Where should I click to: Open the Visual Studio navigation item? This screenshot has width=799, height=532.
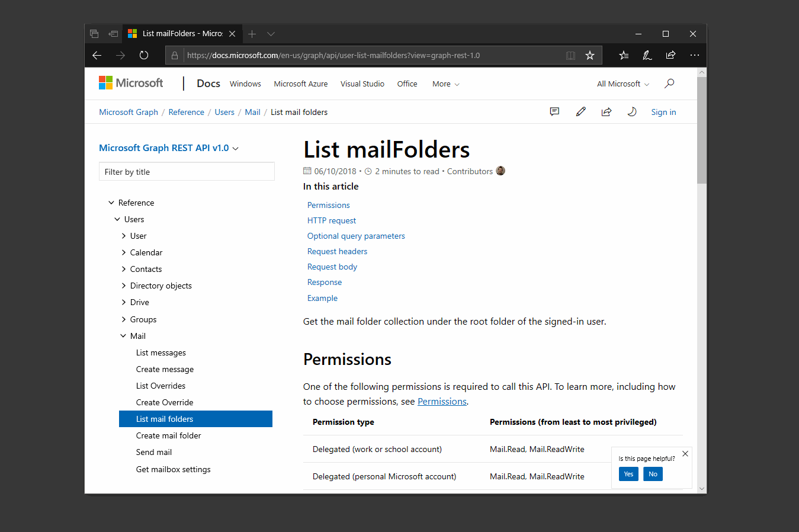click(x=362, y=84)
